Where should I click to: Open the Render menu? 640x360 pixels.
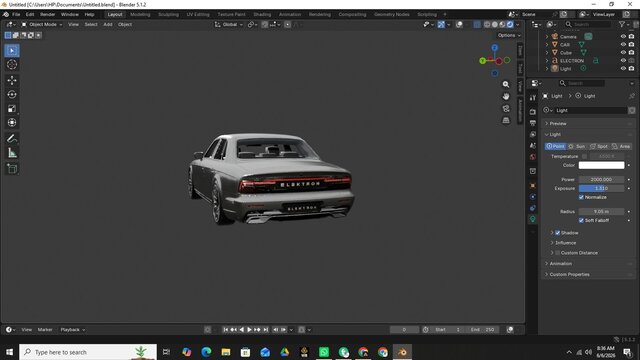(47, 14)
